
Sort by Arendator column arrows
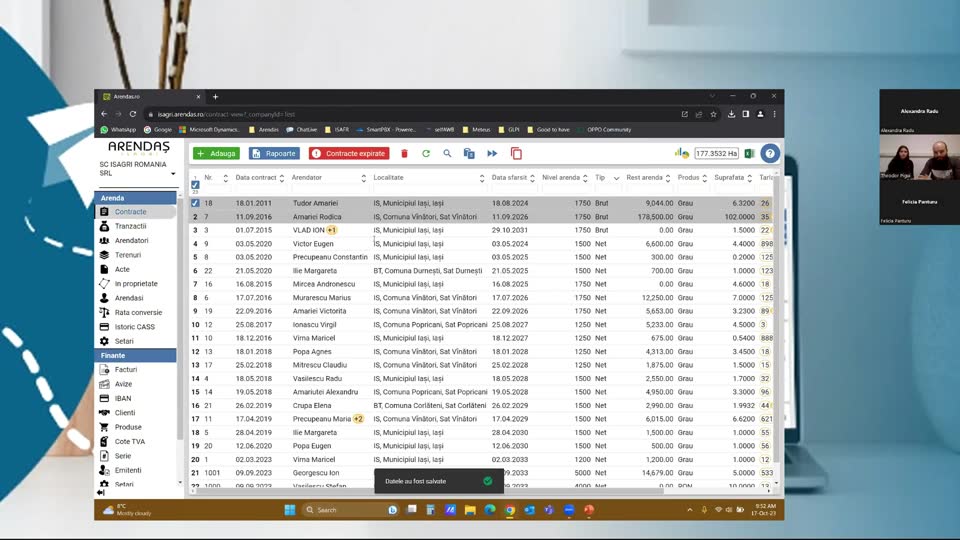click(x=364, y=178)
